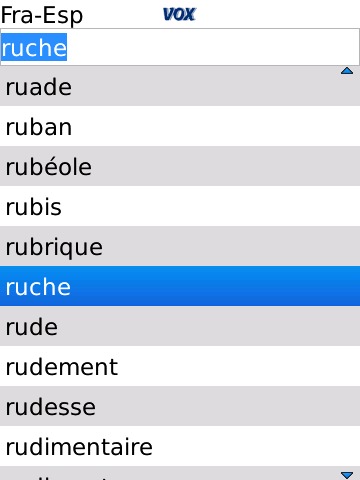This screenshot has width=360, height=480.
Task: Click the down arrow scroll indicator
Action: 347,475
